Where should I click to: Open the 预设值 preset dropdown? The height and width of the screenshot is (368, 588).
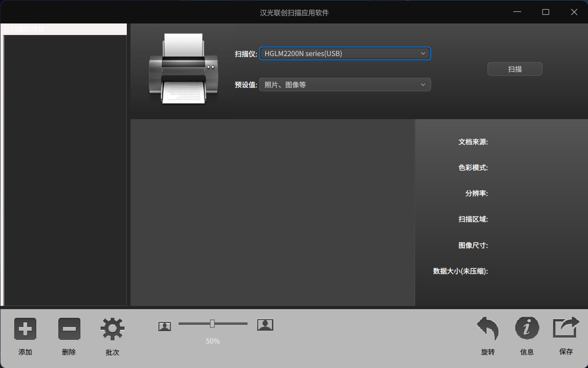pyautogui.click(x=345, y=85)
